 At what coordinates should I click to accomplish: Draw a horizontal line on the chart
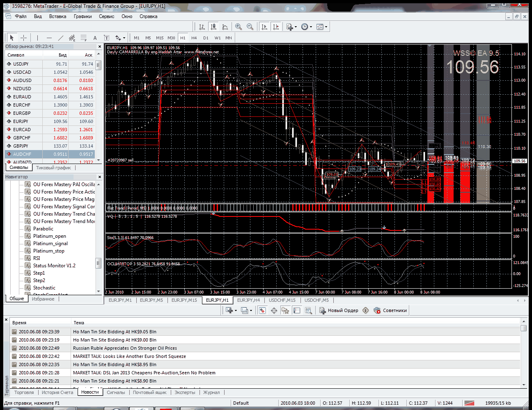click(49, 38)
